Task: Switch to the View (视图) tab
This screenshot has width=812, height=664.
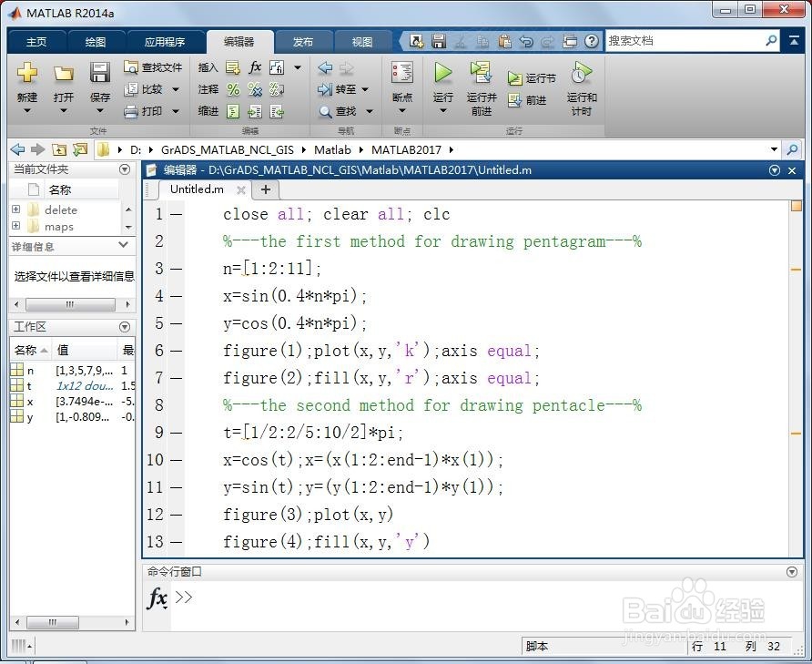Action: tap(362, 42)
